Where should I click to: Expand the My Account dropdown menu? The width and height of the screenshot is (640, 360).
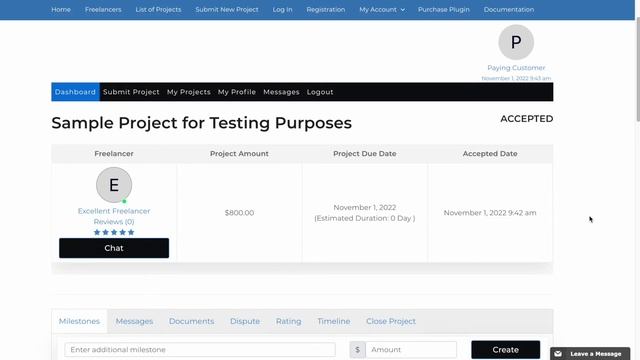coord(382,9)
